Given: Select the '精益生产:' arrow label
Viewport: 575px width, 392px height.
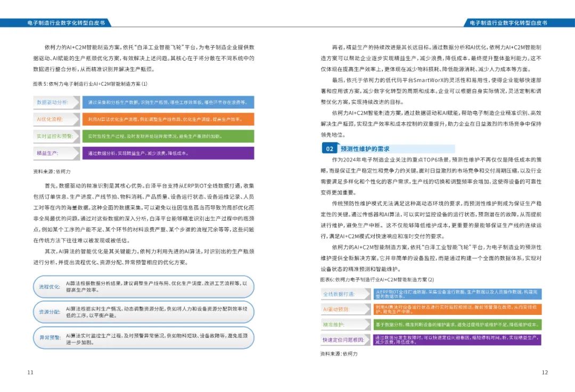Looking at the screenshot, I should coord(56,153).
